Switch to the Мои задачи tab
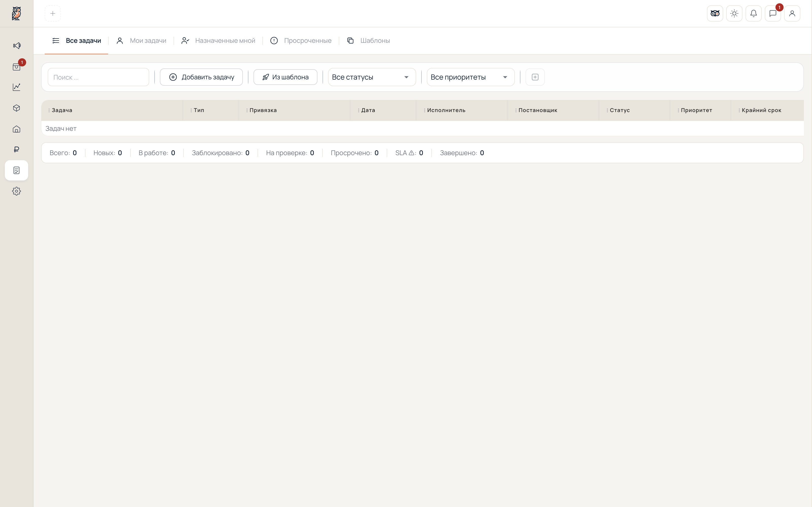The image size is (812, 507). point(141,41)
